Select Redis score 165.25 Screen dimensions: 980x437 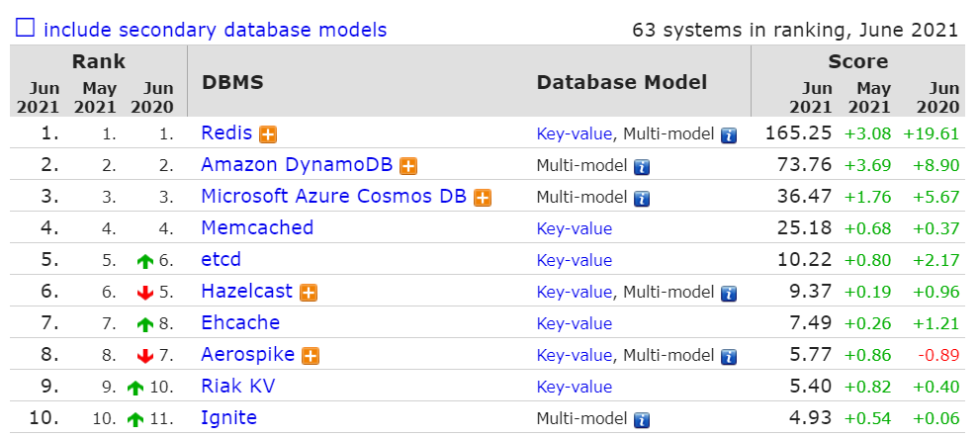[798, 133]
